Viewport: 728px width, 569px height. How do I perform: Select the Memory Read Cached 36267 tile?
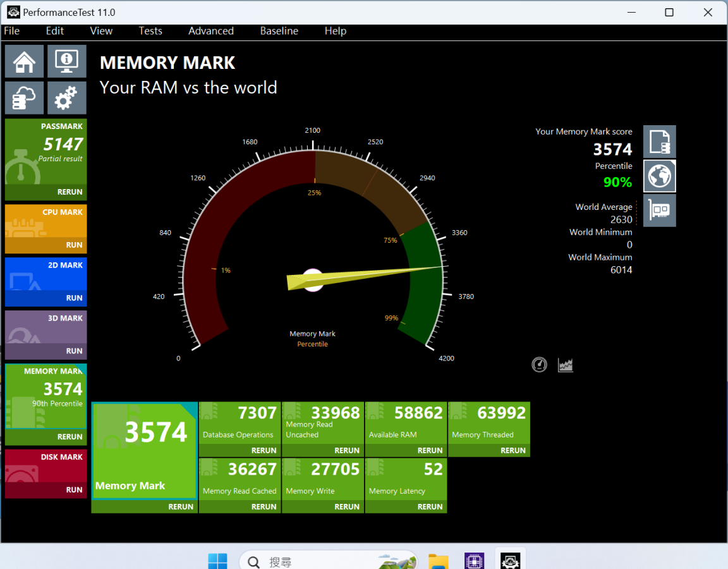[x=240, y=479]
